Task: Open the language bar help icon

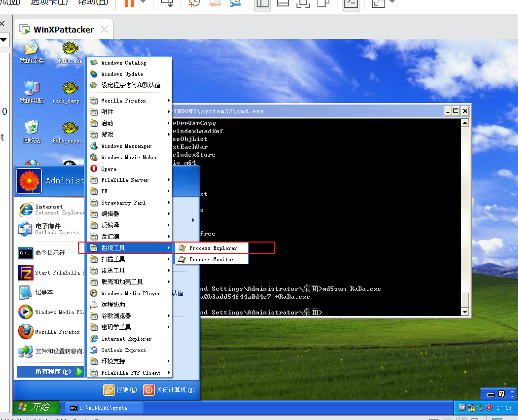Action: pos(502,394)
